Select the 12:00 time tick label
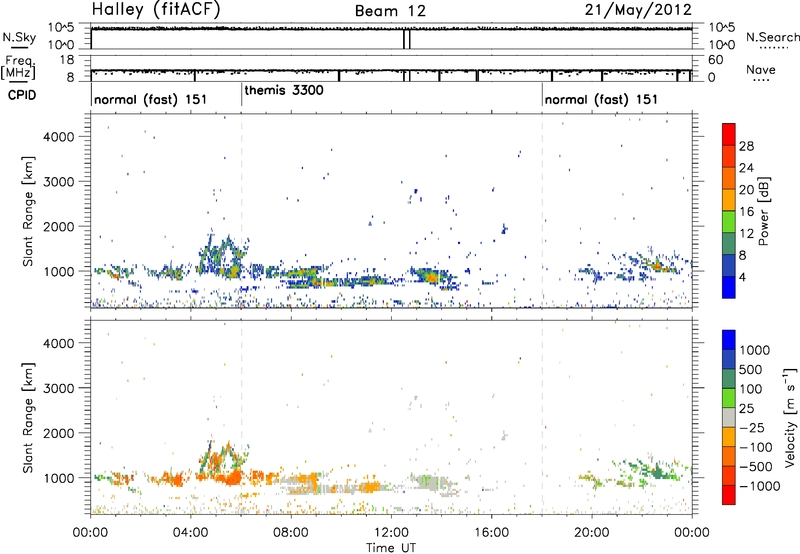The width and height of the screenshot is (800, 554). tap(391, 533)
